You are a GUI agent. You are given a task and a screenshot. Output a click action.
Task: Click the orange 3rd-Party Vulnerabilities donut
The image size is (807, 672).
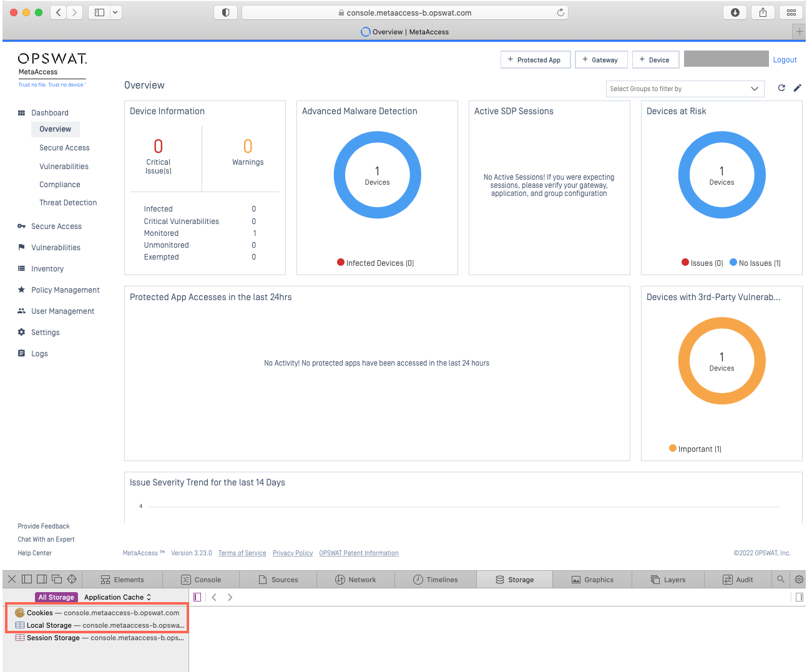click(721, 361)
